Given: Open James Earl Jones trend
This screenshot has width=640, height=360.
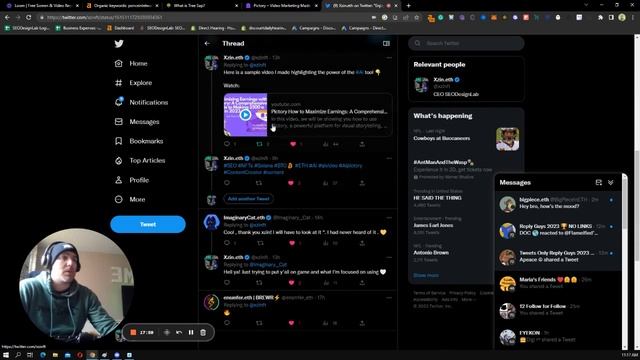Looking at the screenshot, I should (433, 225).
